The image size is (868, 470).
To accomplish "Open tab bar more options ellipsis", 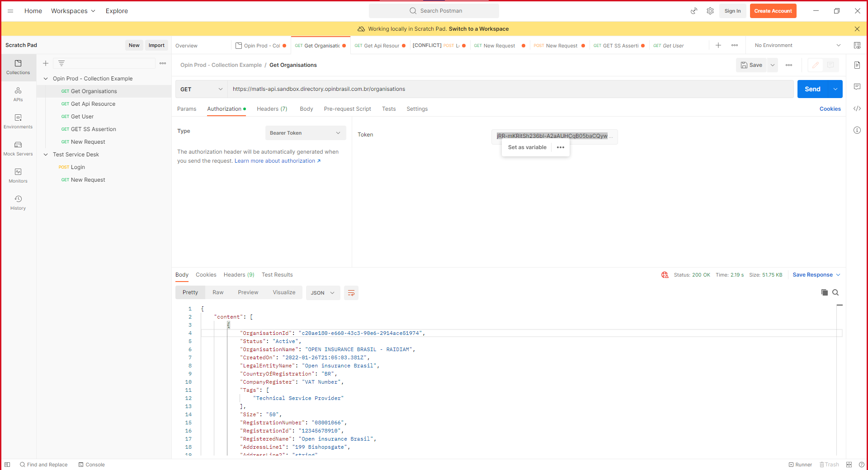I will coord(735,45).
